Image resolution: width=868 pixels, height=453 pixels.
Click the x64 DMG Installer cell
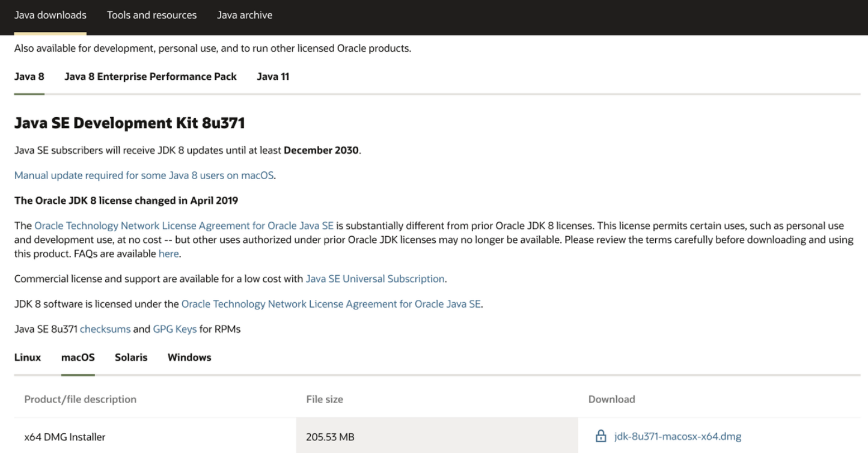pyautogui.click(x=156, y=437)
